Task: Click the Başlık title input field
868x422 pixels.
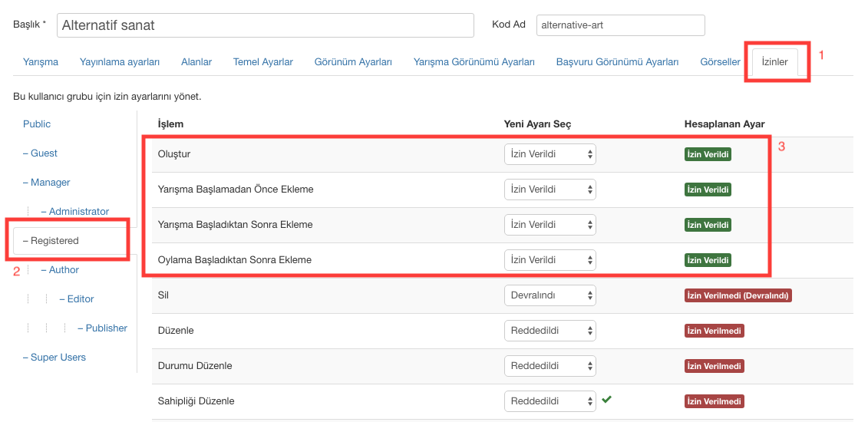Action: tap(265, 25)
